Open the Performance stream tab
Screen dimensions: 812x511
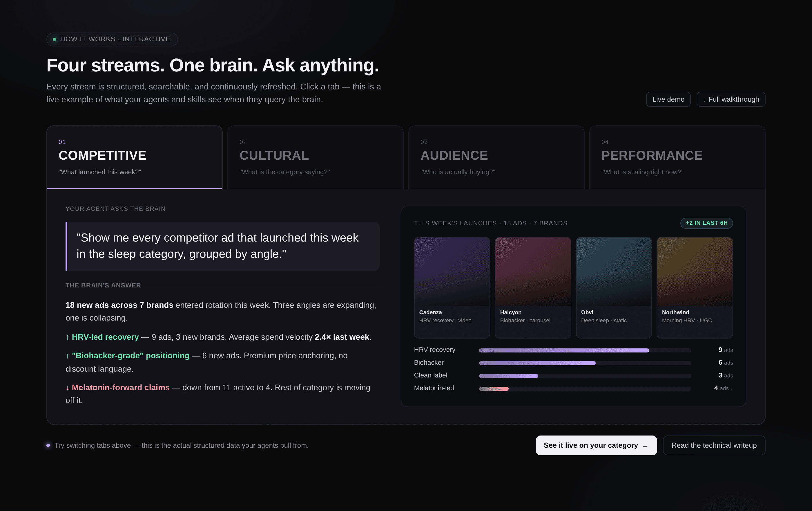677,157
